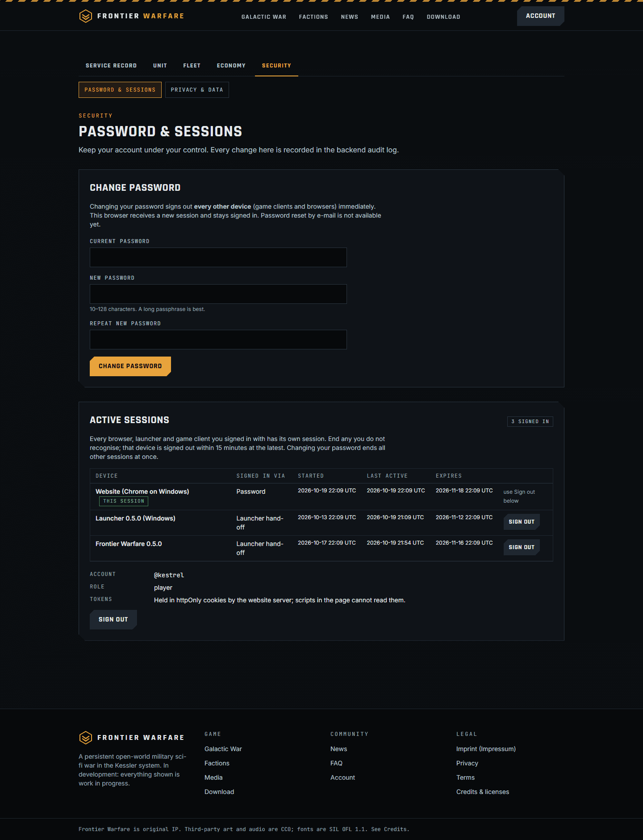643x840 pixels.
Task: Click the 'THIS SESSION' badge
Action: tap(124, 501)
